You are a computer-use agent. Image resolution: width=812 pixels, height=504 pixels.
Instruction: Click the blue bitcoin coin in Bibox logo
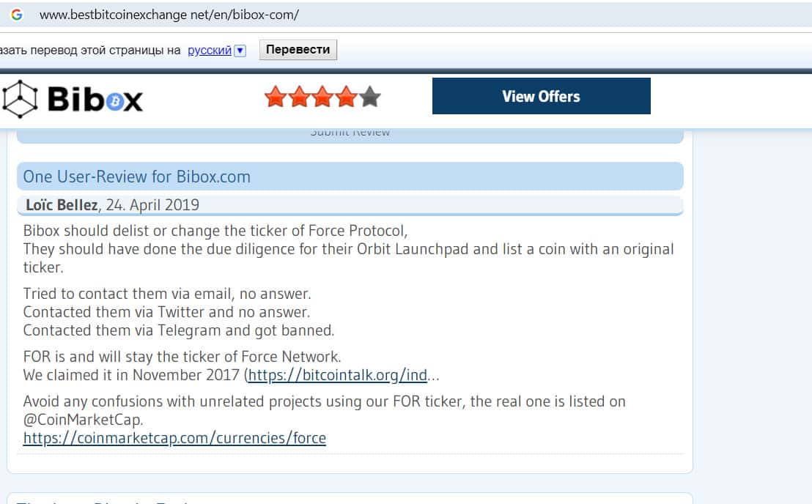coord(114,103)
